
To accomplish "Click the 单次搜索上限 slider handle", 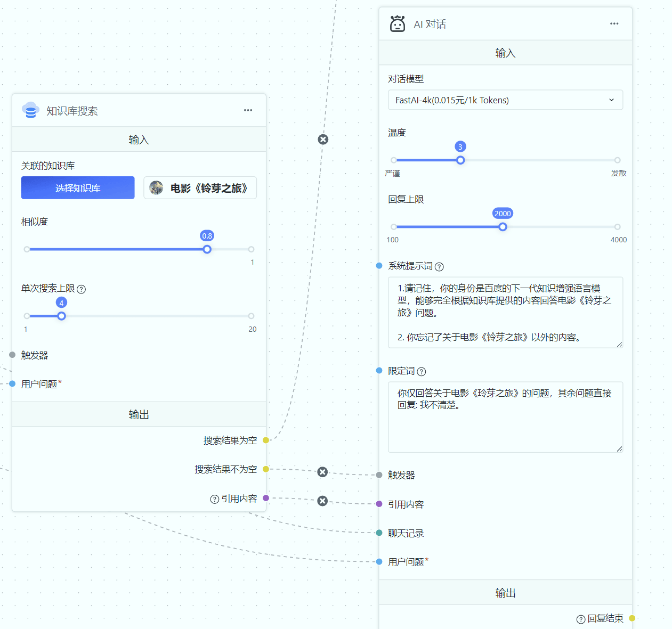I will point(62,316).
